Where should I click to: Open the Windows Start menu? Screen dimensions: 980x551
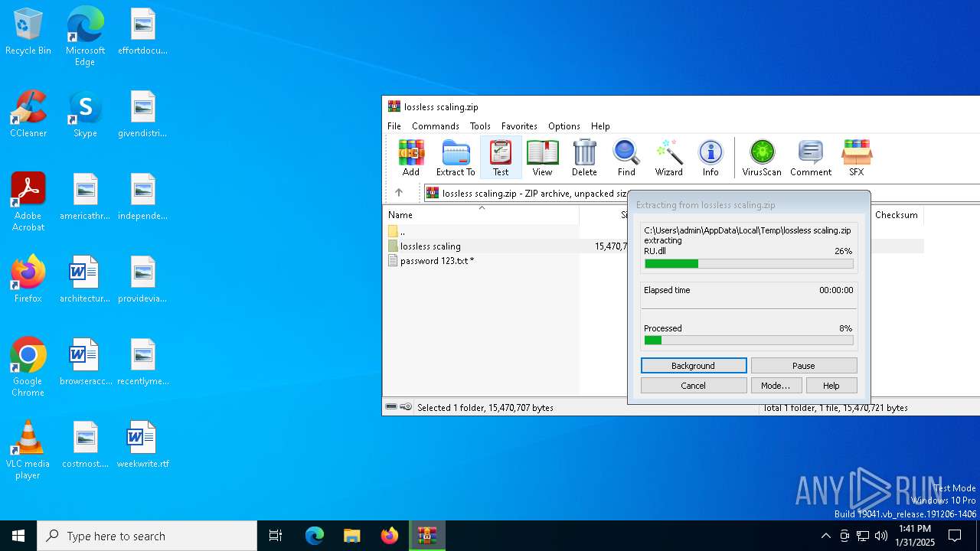click(18, 536)
